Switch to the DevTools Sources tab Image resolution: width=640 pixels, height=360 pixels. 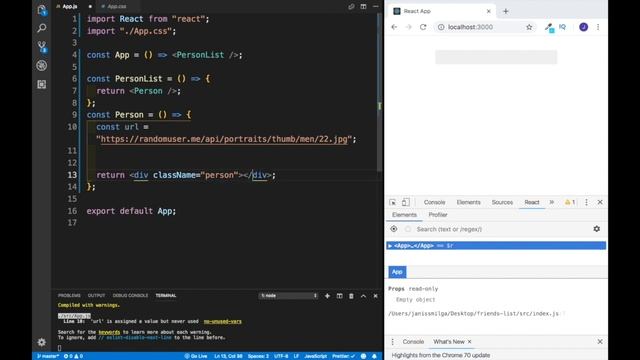click(x=502, y=202)
